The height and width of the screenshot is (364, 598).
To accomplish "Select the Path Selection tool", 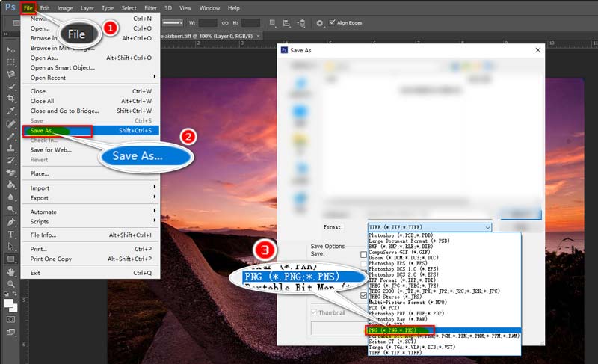I will [10, 247].
